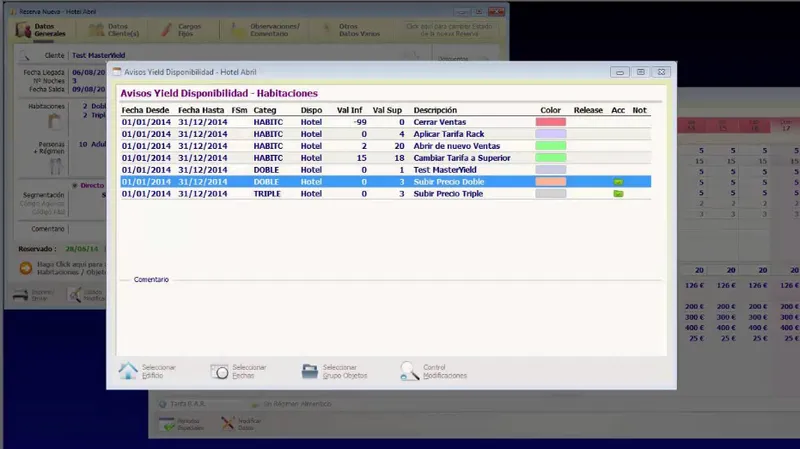Screen dimensions: 800x449
Task: Click the Fecha Desde column header
Action: click(145, 110)
